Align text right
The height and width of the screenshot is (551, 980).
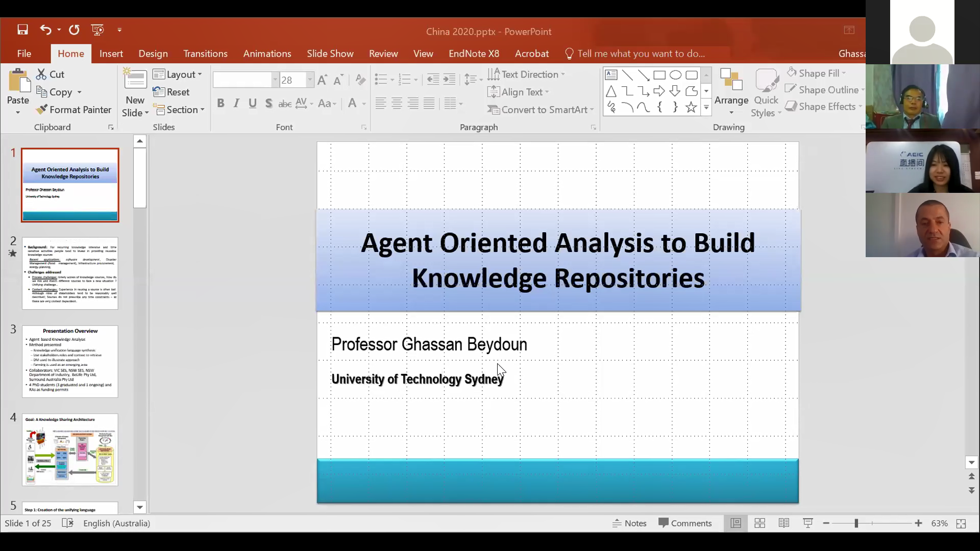pyautogui.click(x=413, y=104)
